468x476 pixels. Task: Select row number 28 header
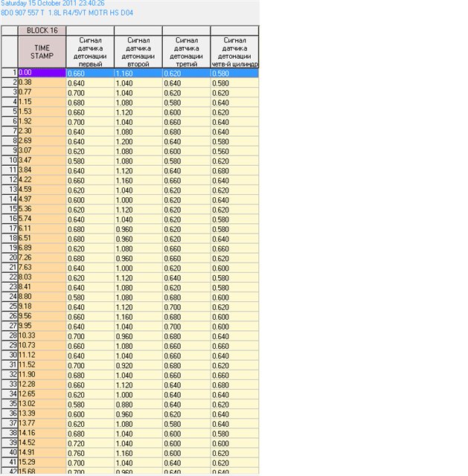[10, 335]
